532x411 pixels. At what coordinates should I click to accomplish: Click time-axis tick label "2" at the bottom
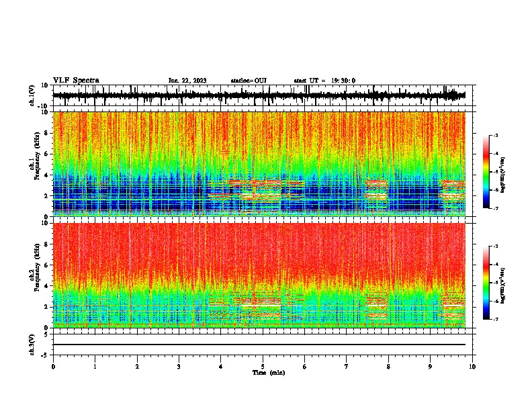pos(137,367)
